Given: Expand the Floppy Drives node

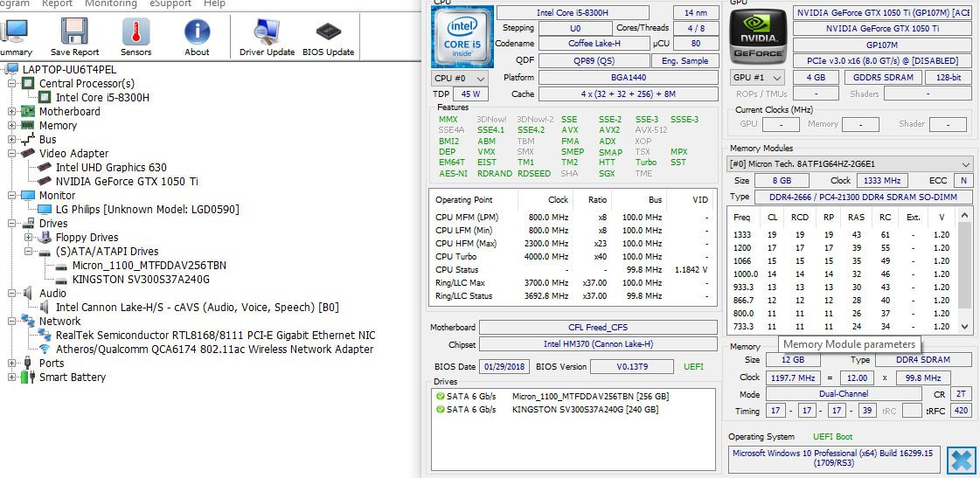Looking at the screenshot, I should [28, 237].
